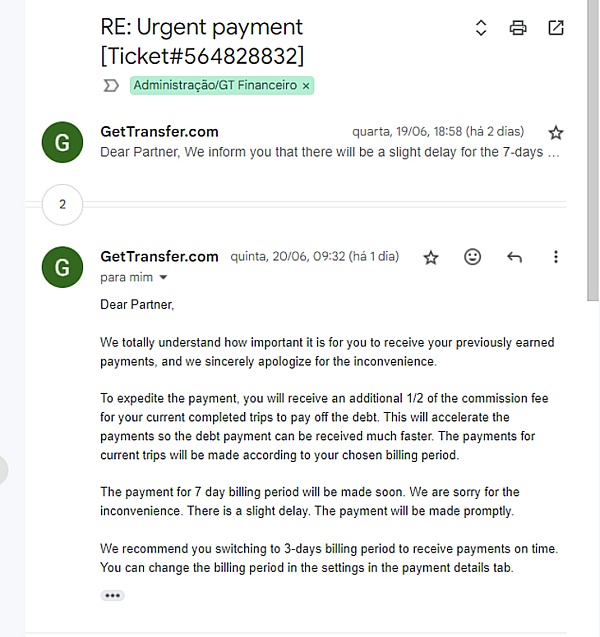
Task: Click the GetTransfer.com sender name at 18:58
Action: click(x=159, y=132)
